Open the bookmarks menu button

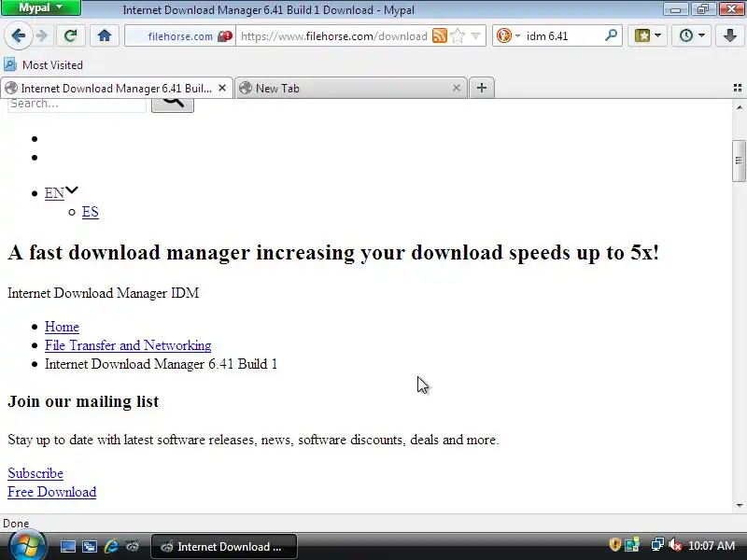[x=647, y=35]
